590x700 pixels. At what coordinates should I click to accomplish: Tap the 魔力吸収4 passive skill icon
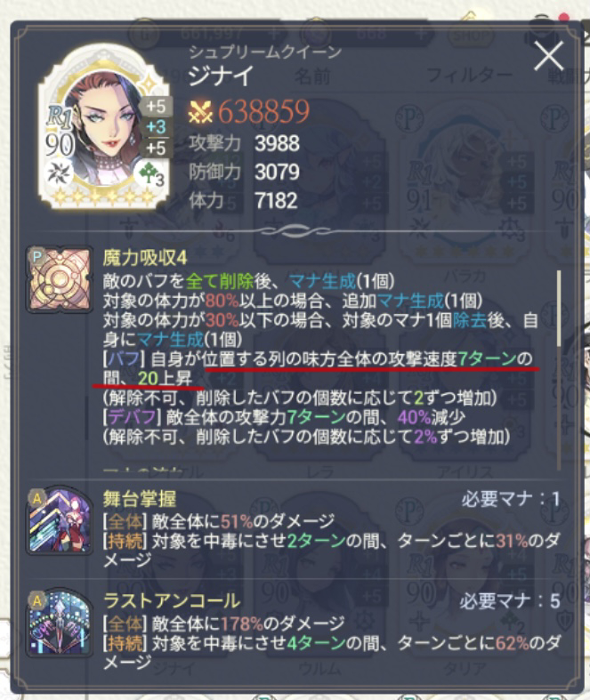(59, 278)
